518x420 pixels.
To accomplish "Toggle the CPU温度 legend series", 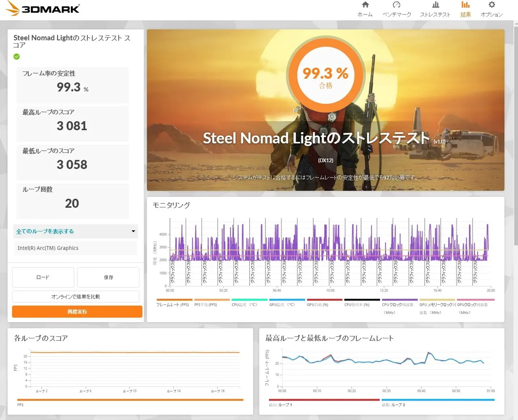I will (x=244, y=304).
